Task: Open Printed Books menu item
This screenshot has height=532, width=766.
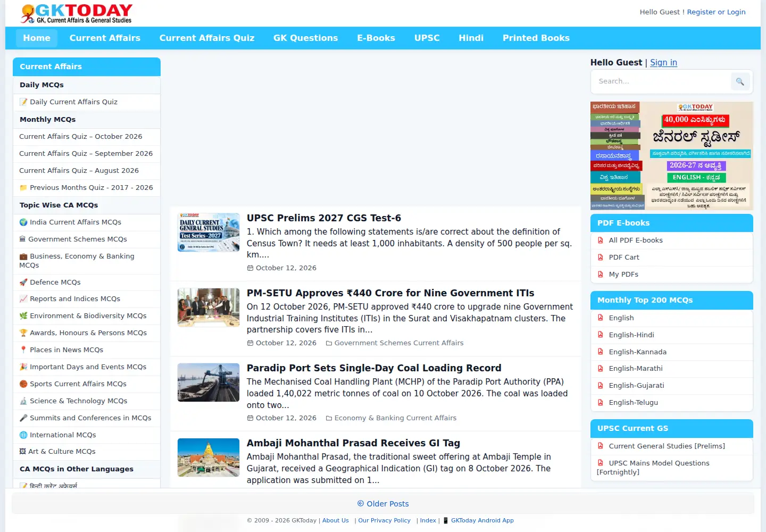Action: click(x=536, y=38)
